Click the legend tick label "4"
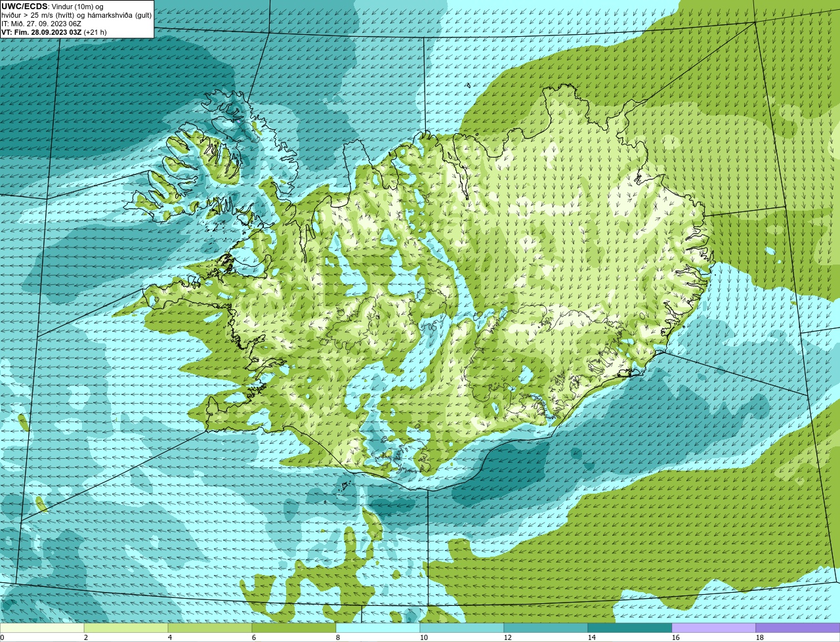The image size is (840, 642). click(x=170, y=637)
